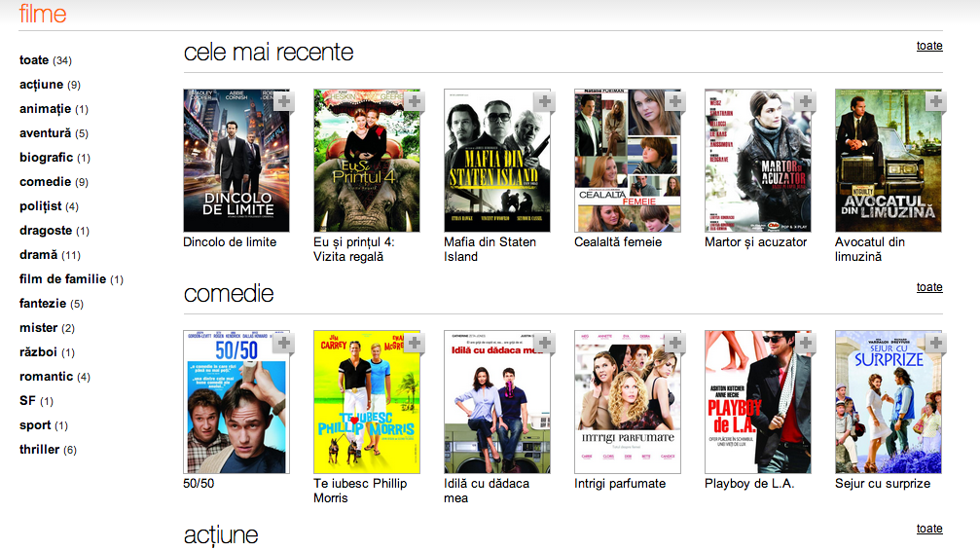Screen dimensions: 980x550
Task: Open toate link for cele mai recente
Action: tap(929, 46)
